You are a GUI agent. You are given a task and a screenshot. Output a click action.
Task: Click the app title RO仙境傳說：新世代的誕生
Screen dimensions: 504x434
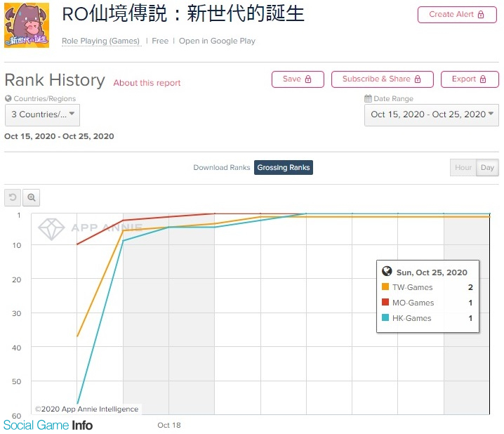(183, 14)
